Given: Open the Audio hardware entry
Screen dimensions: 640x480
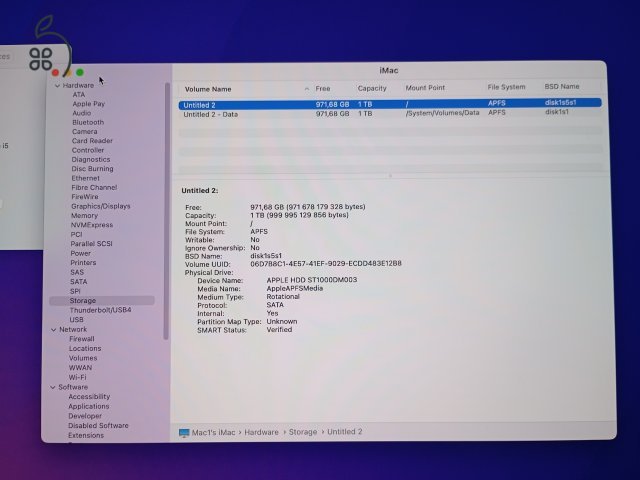Looking at the screenshot, I should (82, 113).
